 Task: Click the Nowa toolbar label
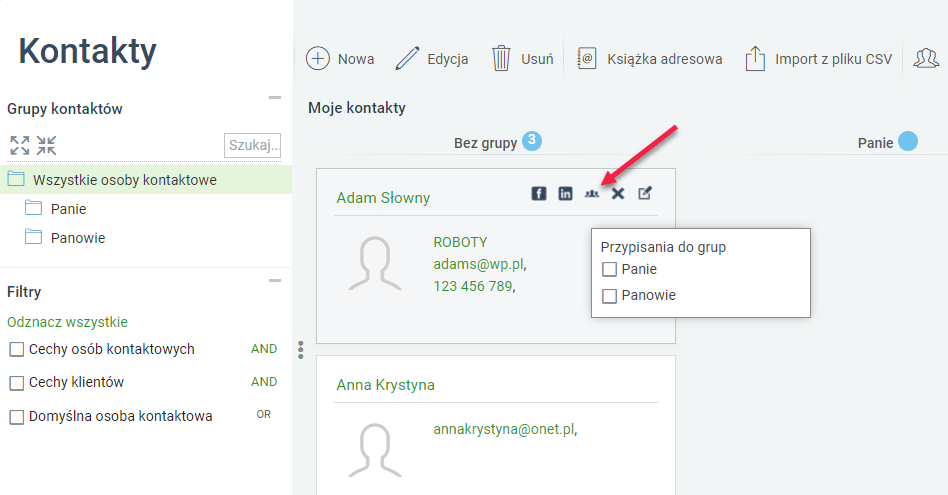[x=356, y=59]
